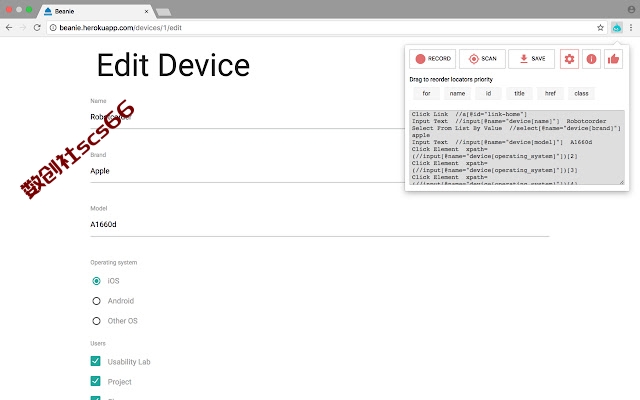
Task: Click the browser forward arrow
Action: (23, 28)
